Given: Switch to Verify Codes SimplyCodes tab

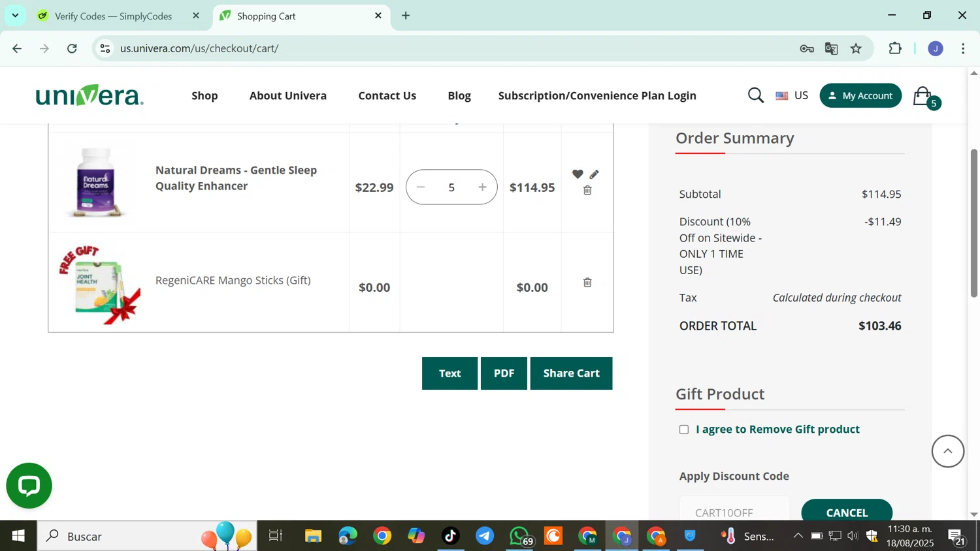Looking at the screenshot, I should (x=113, y=16).
